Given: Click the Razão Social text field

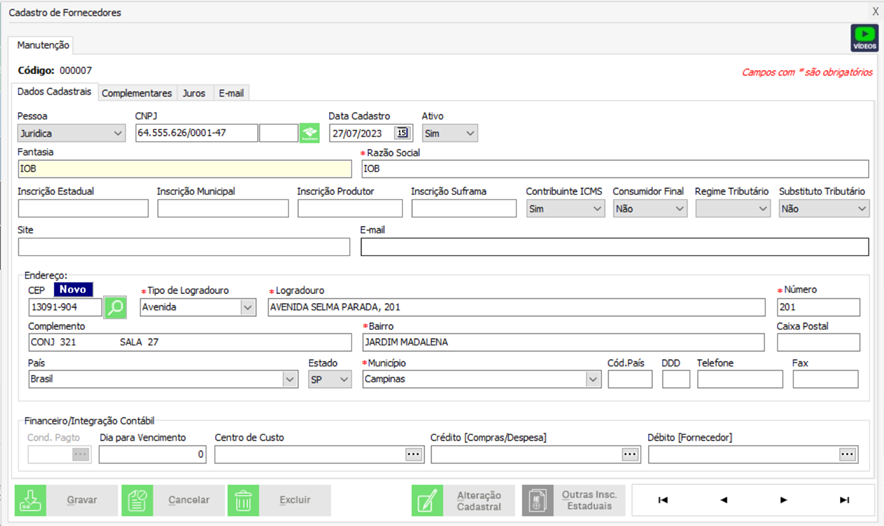Looking at the screenshot, I should click(x=614, y=169).
